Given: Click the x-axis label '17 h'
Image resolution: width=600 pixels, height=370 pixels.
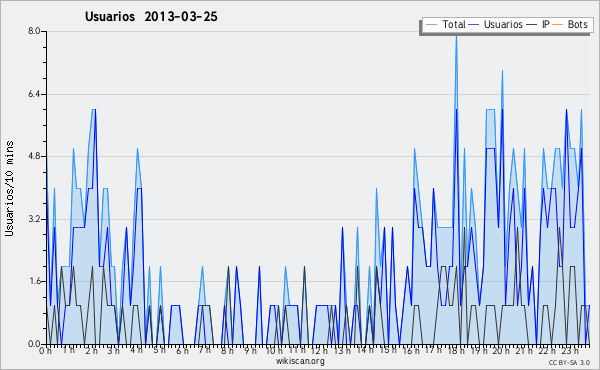Looking at the screenshot, I should click(433, 350).
